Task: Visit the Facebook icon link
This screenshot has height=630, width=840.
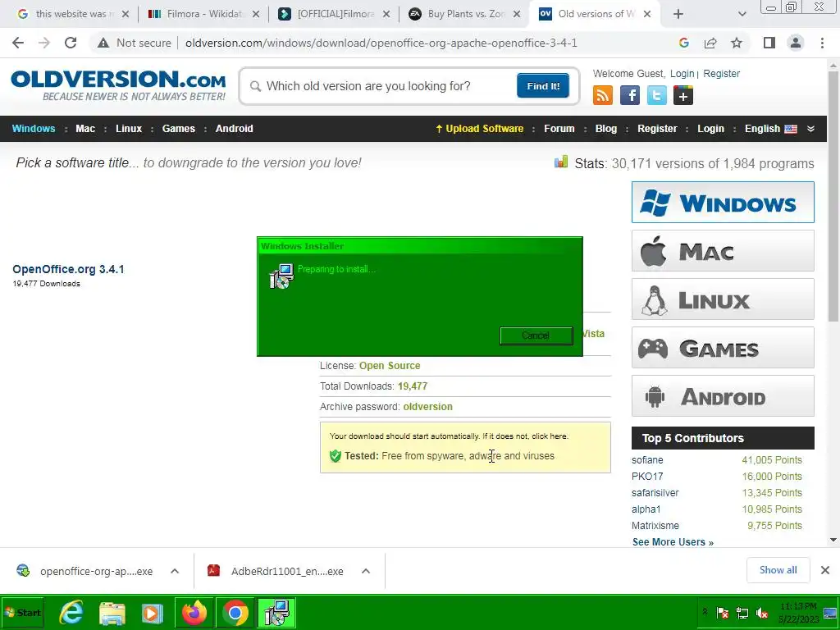Action: coord(629,95)
